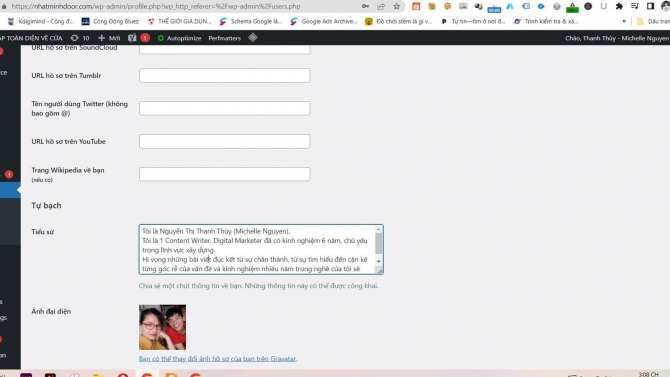Bookmark this page with the star icon
670x377 pixels.
point(397,6)
